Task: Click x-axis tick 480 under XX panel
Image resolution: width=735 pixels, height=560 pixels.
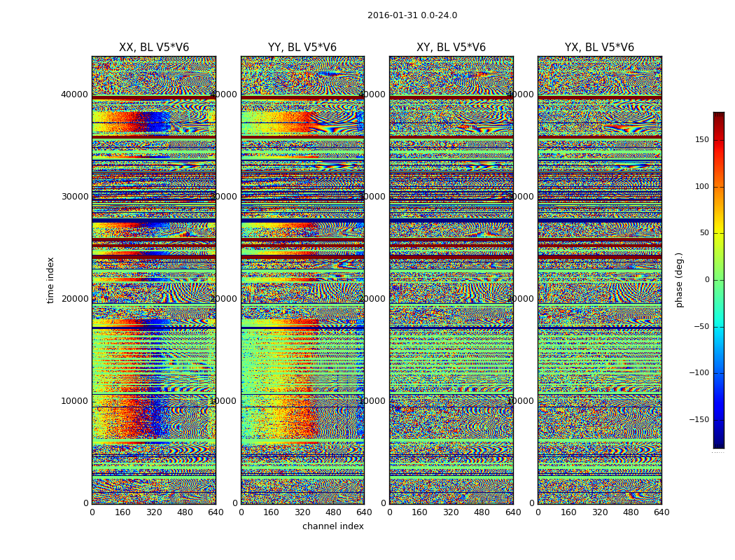Action: (x=185, y=512)
